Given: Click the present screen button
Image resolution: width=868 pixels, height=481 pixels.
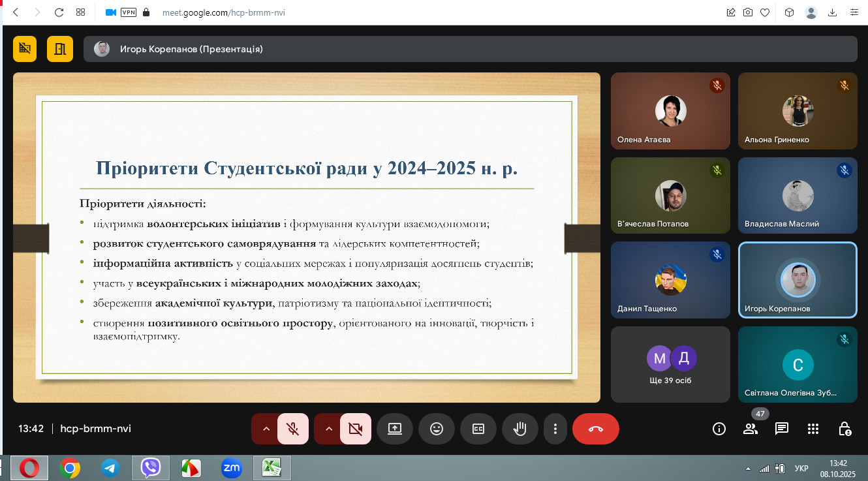Looking at the screenshot, I should (395, 429).
